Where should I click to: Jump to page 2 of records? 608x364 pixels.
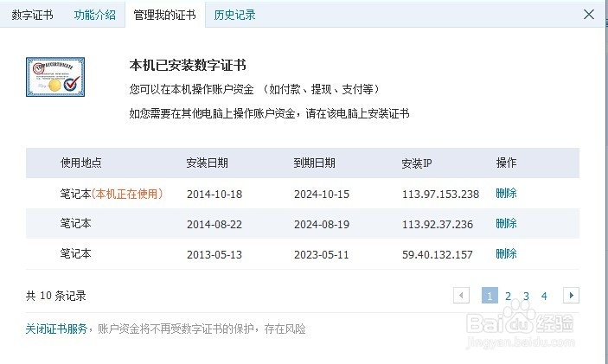(508, 297)
